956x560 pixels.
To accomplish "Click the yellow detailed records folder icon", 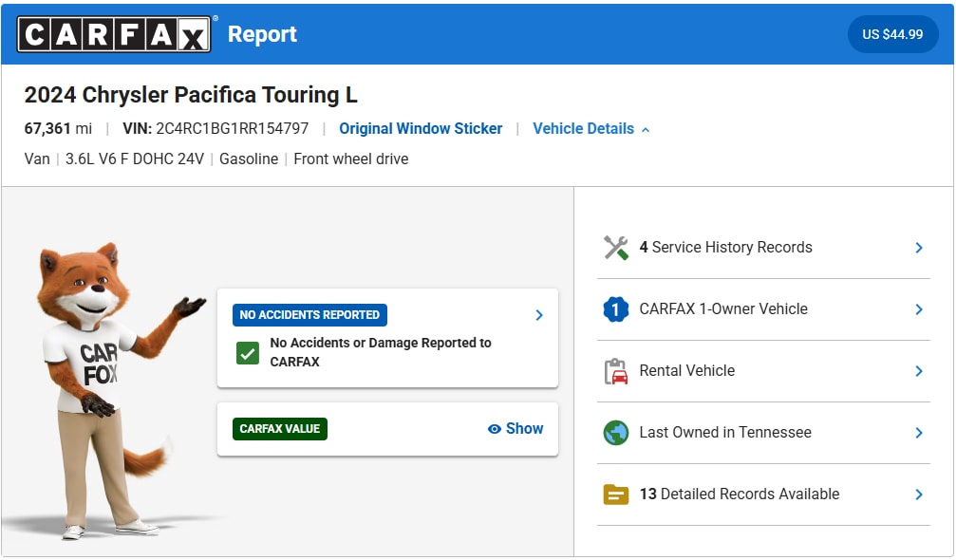I will pos(616,495).
